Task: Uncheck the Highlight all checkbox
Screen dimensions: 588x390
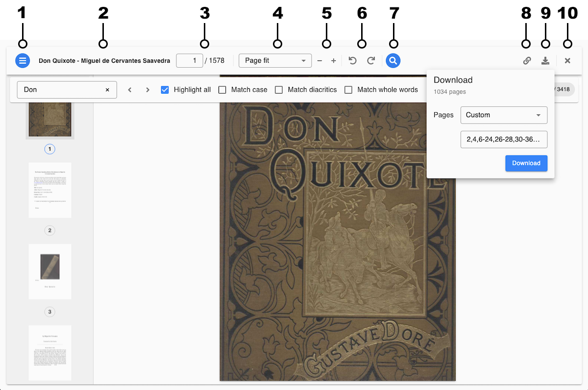Action: pos(165,90)
